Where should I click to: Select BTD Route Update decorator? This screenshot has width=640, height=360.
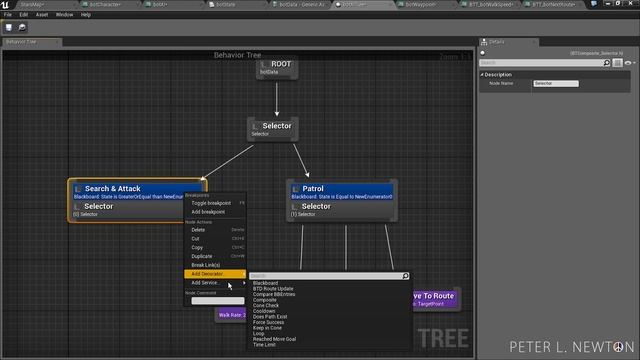(x=273, y=289)
